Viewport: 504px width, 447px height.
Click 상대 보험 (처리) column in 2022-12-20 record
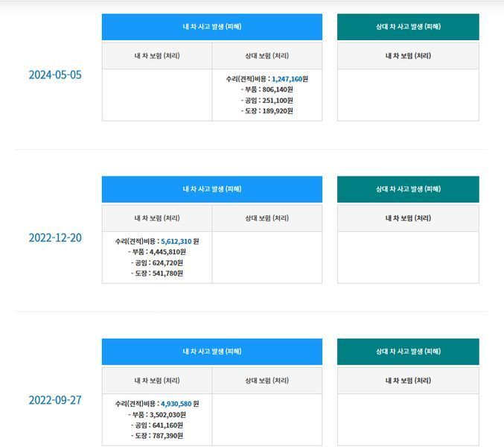coord(267,218)
